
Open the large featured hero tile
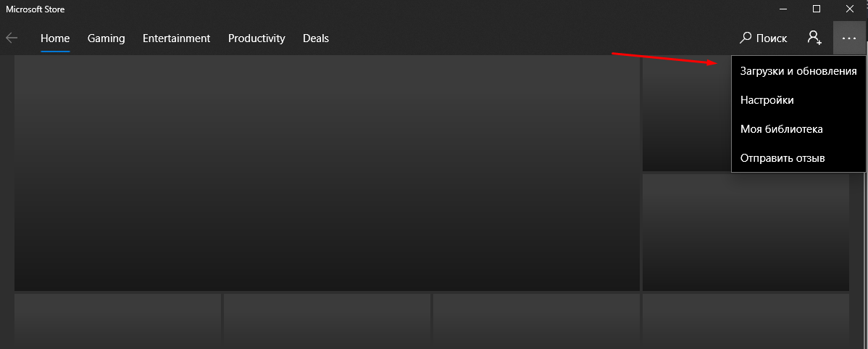[x=327, y=174]
